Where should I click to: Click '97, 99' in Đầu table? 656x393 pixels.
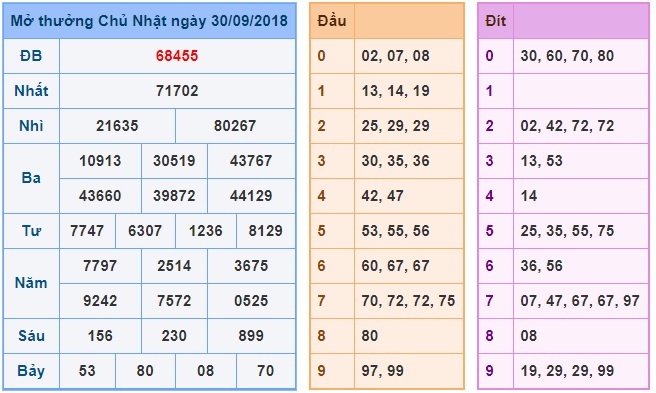(x=382, y=371)
